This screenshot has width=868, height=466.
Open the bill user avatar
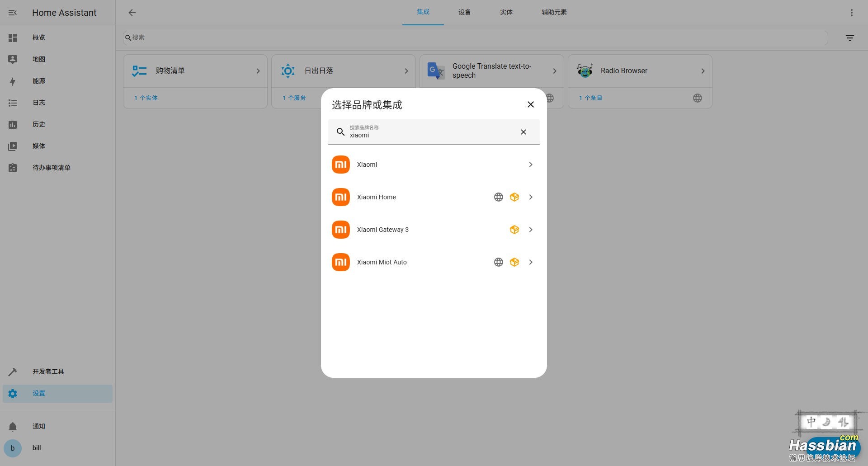click(13, 448)
